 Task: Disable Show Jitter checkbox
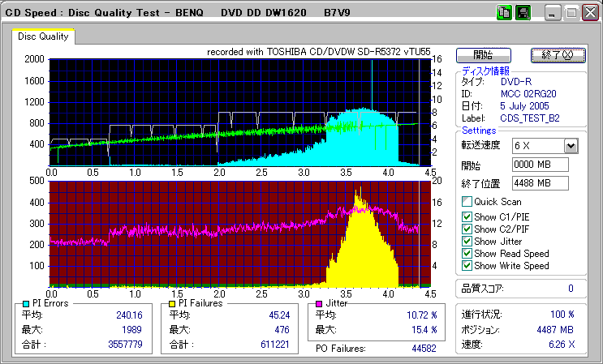click(467, 241)
